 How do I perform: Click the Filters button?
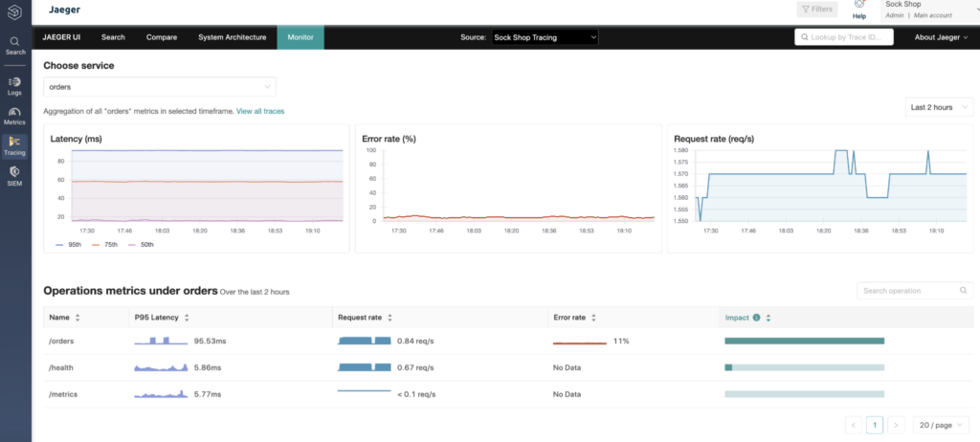click(x=817, y=10)
